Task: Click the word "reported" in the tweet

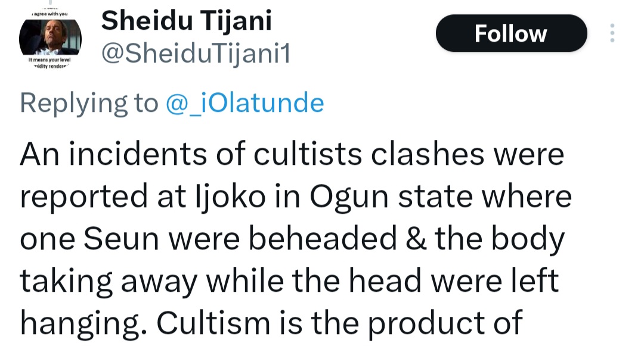Action: point(83,196)
